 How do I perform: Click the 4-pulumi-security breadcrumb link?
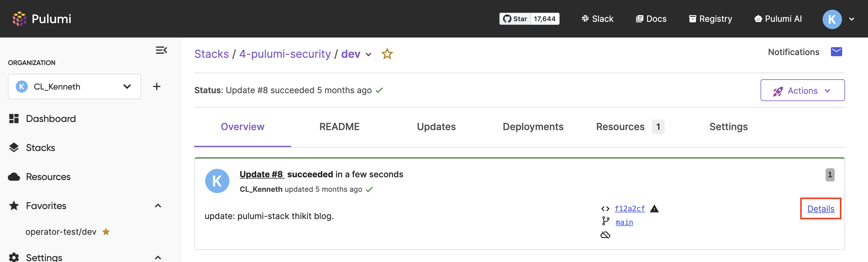point(285,54)
